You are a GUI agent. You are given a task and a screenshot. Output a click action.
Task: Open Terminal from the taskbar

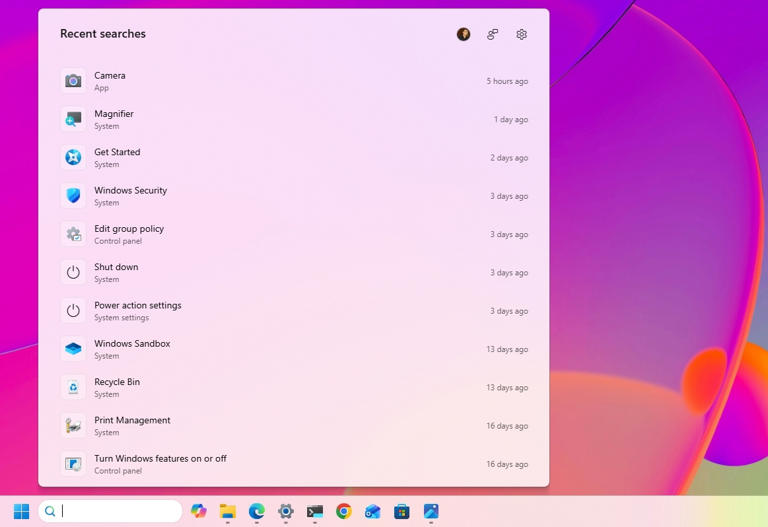pos(315,511)
